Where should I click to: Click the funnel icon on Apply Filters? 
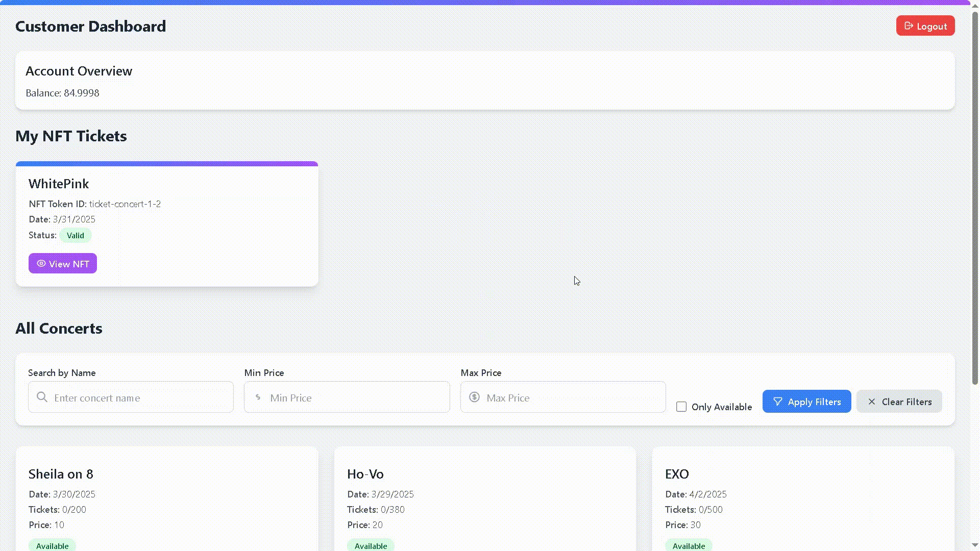(777, 402)
